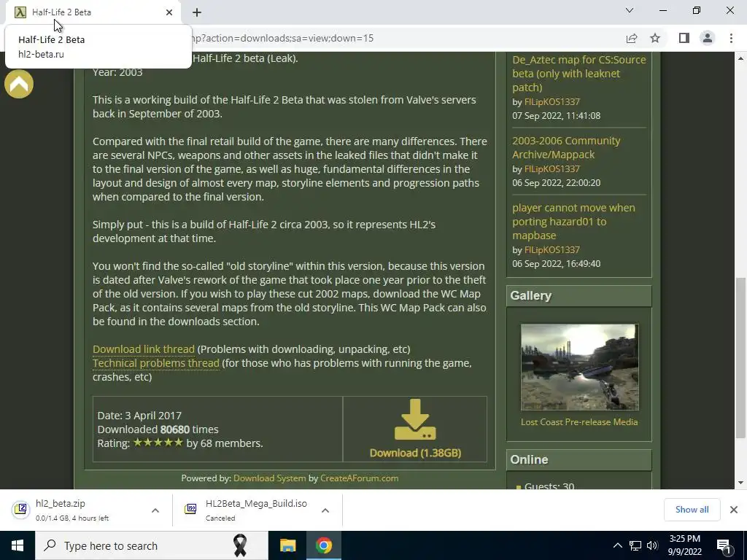Viewport: 747px width, 560px height.
Task: Click the network tray icon
Action: point(635,545)
